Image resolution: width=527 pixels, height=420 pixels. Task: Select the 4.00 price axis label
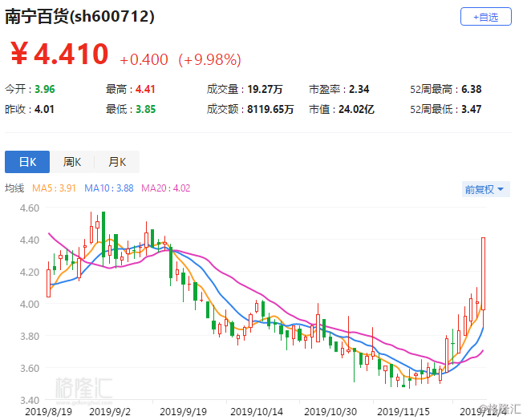(x=30, y=304)
